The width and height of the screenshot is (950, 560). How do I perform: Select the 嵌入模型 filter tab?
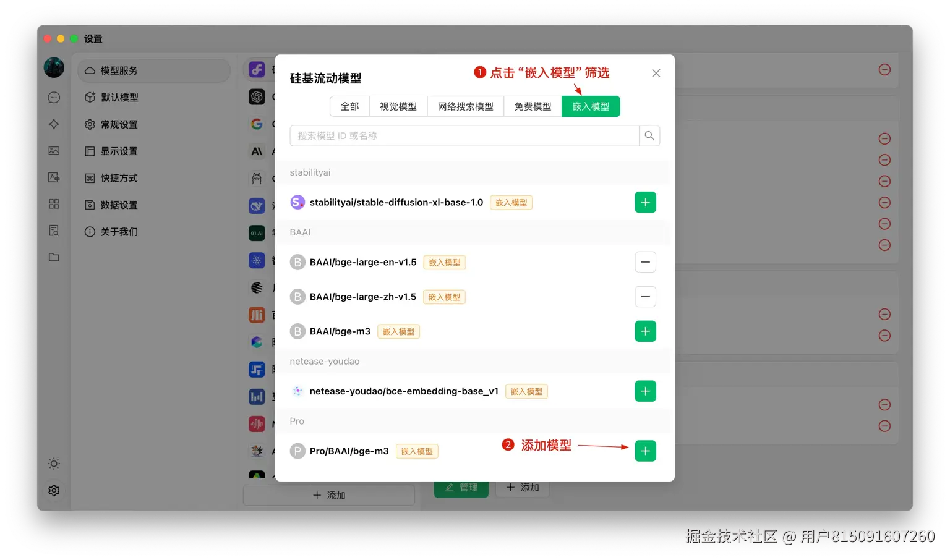(x=591, y=106)
